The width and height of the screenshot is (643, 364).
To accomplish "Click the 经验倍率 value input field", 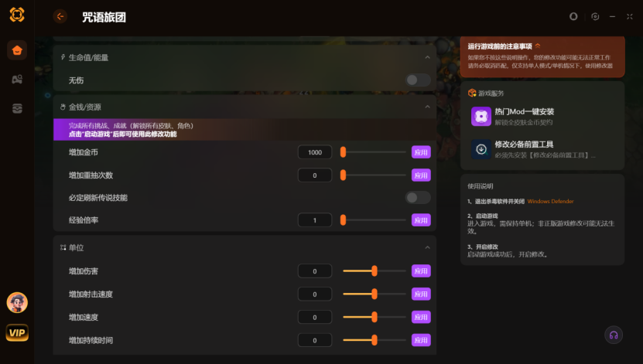I will click(315, 220).
